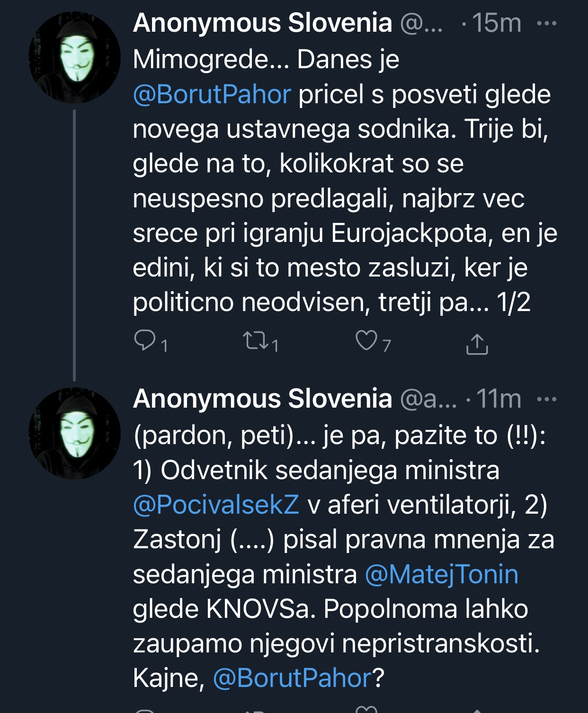Open the @PocivalsekZ mention
The image size is (588, 713).
(x=216, y=505)
